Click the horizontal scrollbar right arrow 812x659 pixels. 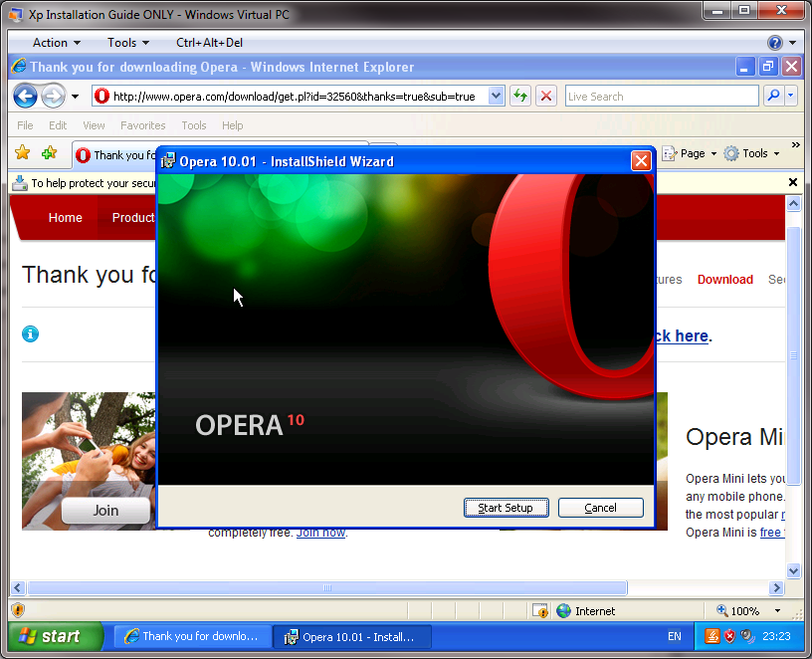click(776, 587)
